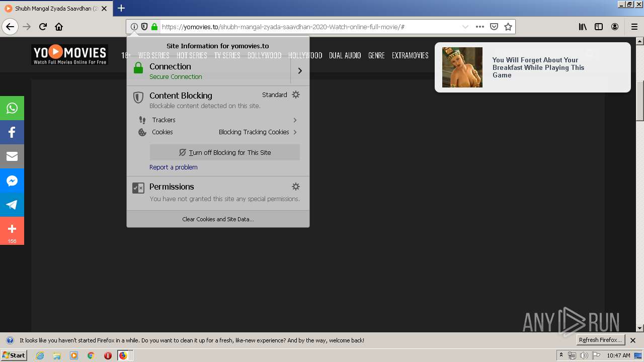This screenshot has height=362, width=644.
Task: Open more share options plus button
Action: tap(12, 231)
